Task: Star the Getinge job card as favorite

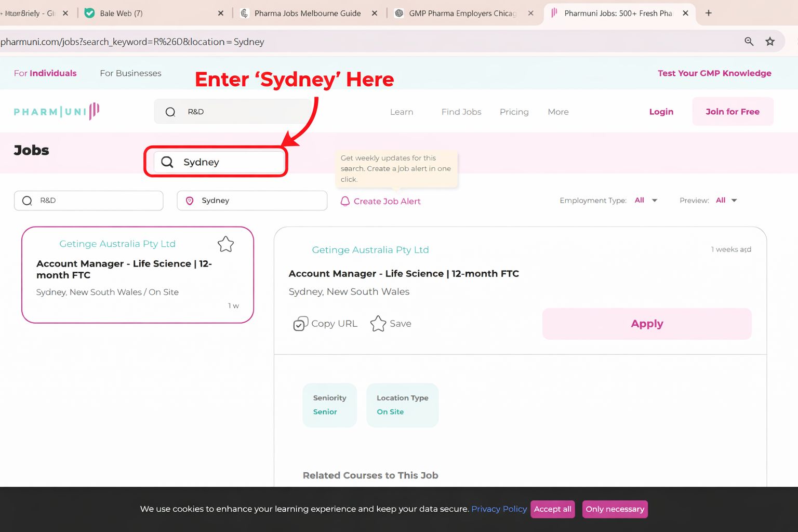Action: (x=225, y=244)
